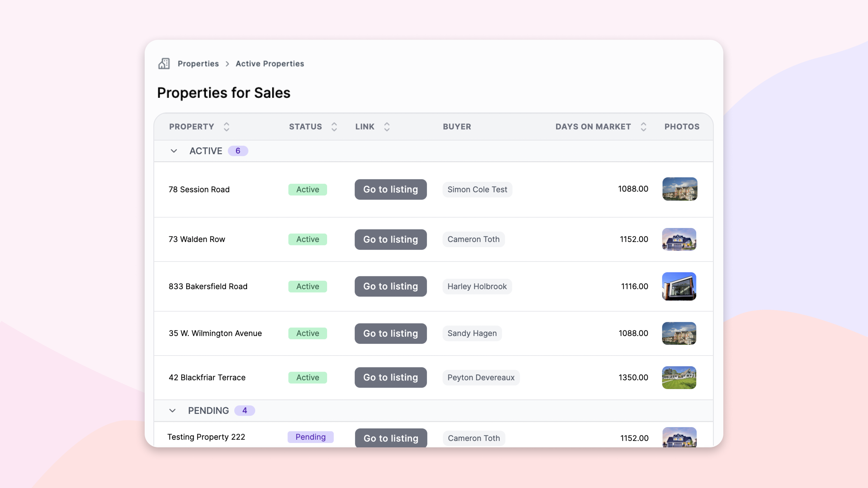Go to listing for 78 Session Road
This screenshot has height=488, width=868.
[391, 189]
